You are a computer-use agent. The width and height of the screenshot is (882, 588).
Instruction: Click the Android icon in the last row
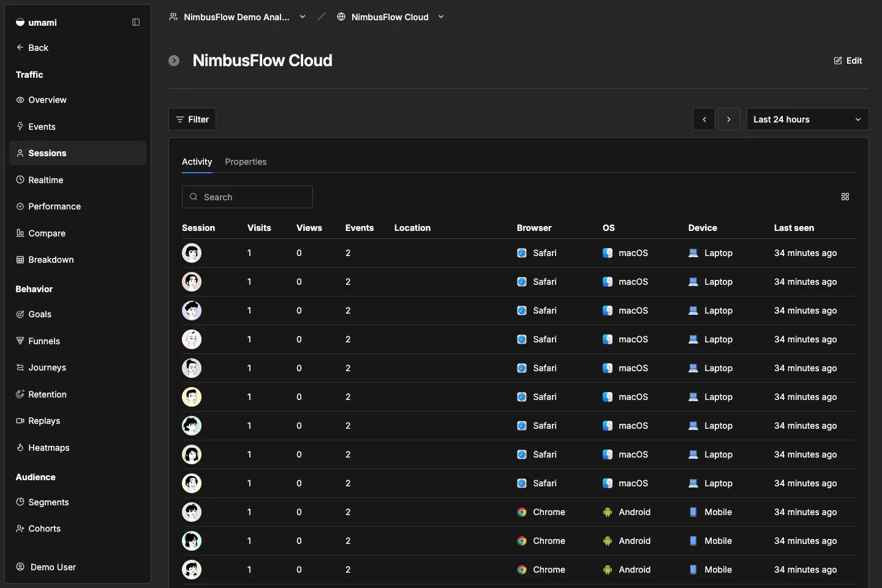[608, 570]
